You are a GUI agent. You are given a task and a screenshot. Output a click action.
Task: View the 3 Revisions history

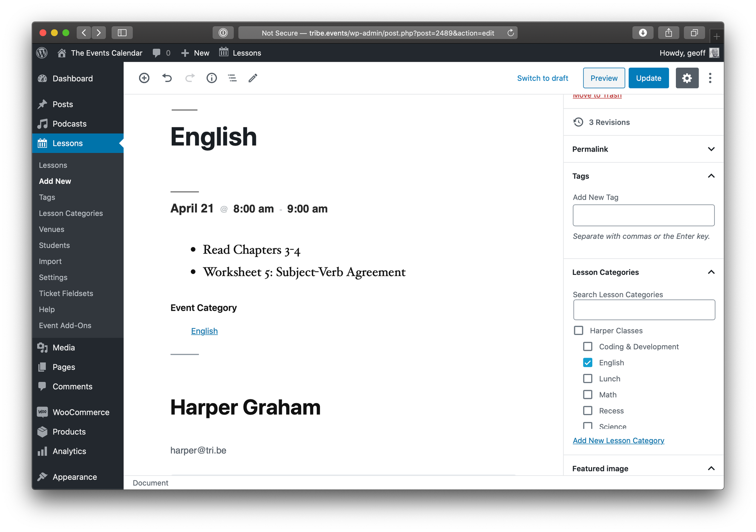pos(609,122)
